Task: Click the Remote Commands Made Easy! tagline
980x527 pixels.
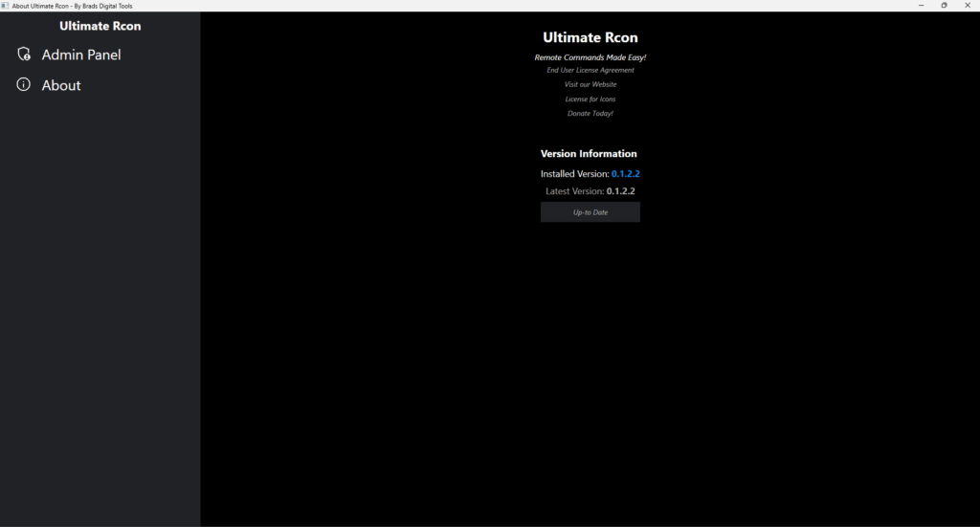Action: click(590, 56)
